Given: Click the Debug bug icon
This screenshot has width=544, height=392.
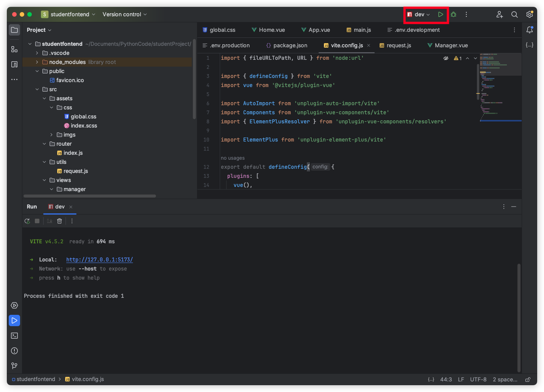Looking at the screenshot, I should pyautogui.click(x=453, y=14).
